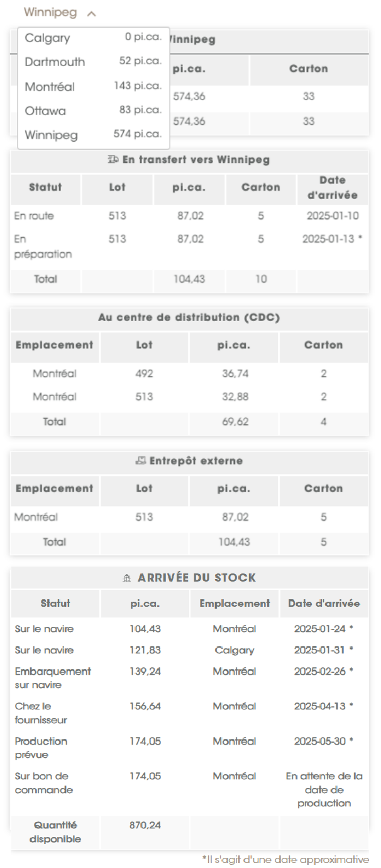Click lot 492 in the CDC table

(144, 374)
